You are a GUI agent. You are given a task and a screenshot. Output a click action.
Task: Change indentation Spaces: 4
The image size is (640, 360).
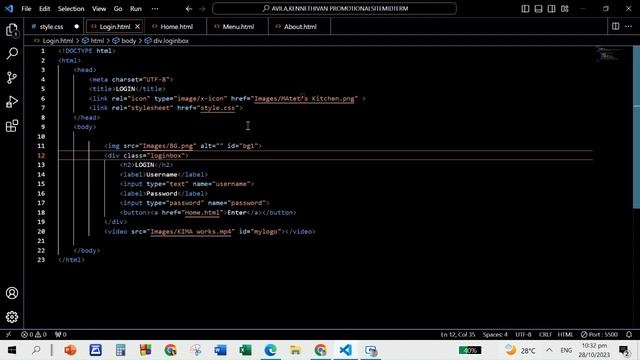point(495,334)
